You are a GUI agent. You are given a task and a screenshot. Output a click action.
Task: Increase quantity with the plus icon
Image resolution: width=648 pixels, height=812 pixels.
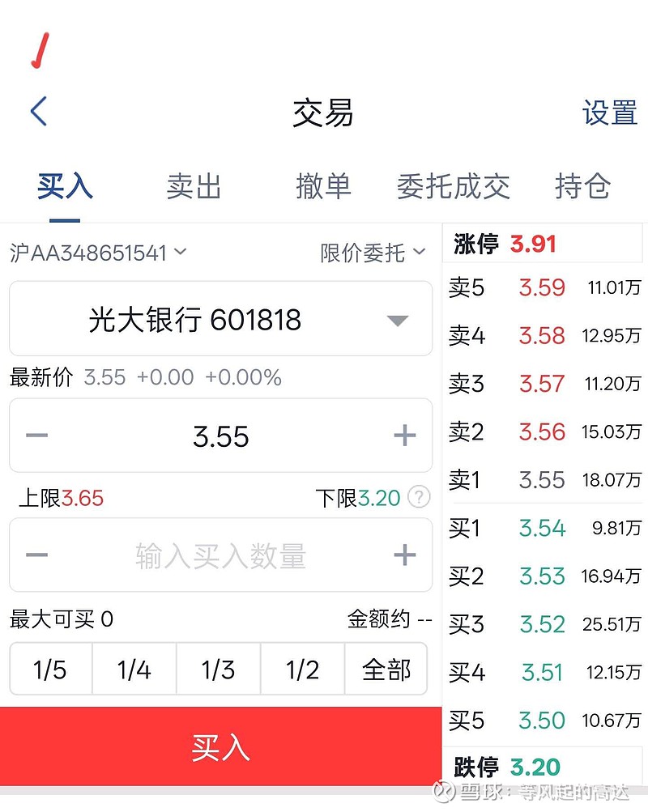(404, 555)
